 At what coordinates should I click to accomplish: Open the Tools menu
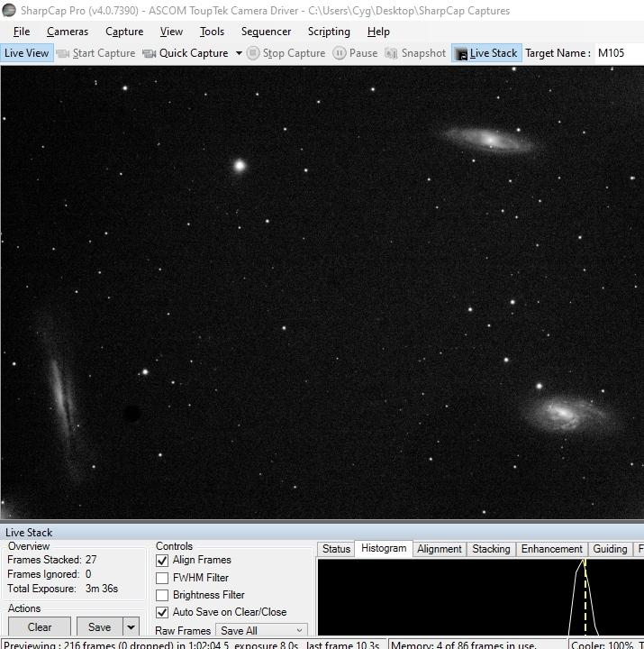click(212, 32)
